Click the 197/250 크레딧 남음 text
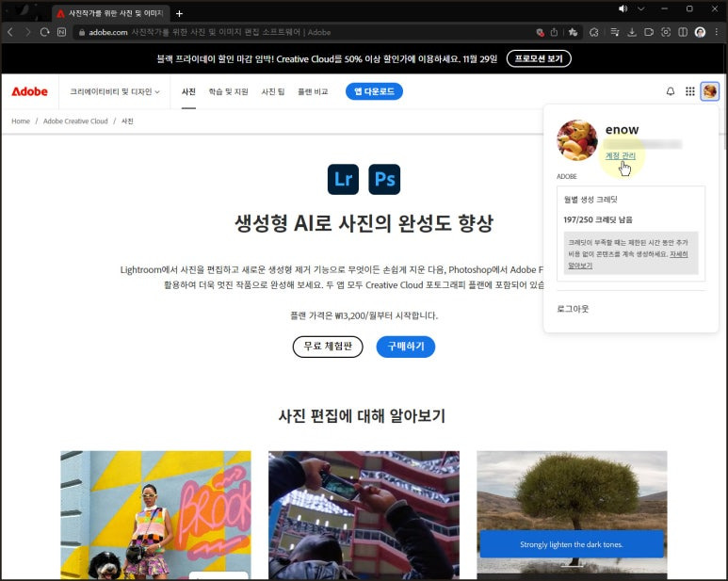This screenshot has height=581, width=728. click(x=598, y=219)
